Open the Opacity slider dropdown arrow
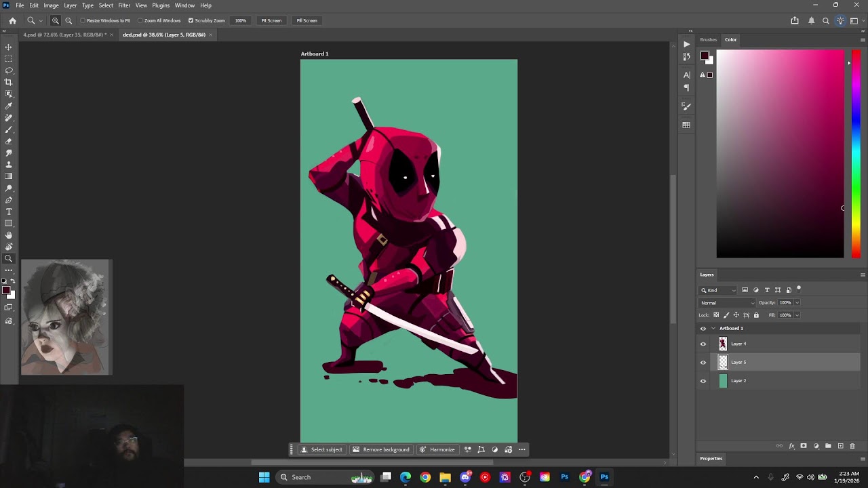Viewport: 868px width, 488px height. [797, 303]
